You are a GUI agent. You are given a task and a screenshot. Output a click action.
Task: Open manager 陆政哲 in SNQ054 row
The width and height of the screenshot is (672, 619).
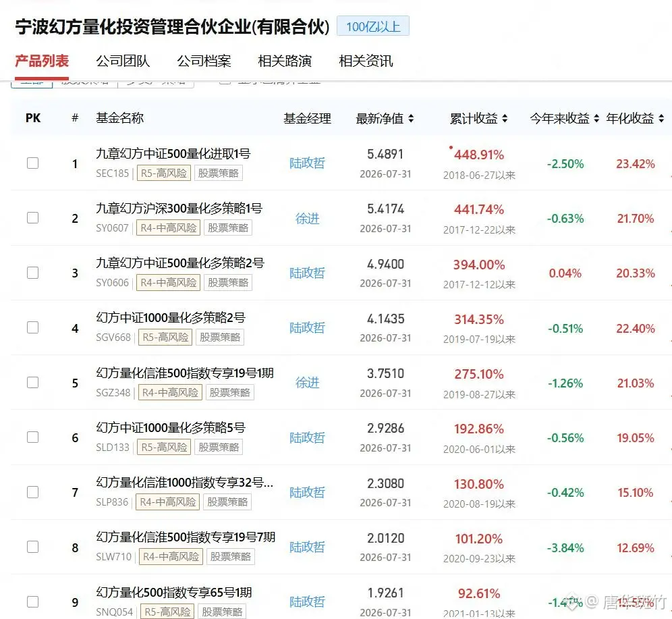(307, 602)
